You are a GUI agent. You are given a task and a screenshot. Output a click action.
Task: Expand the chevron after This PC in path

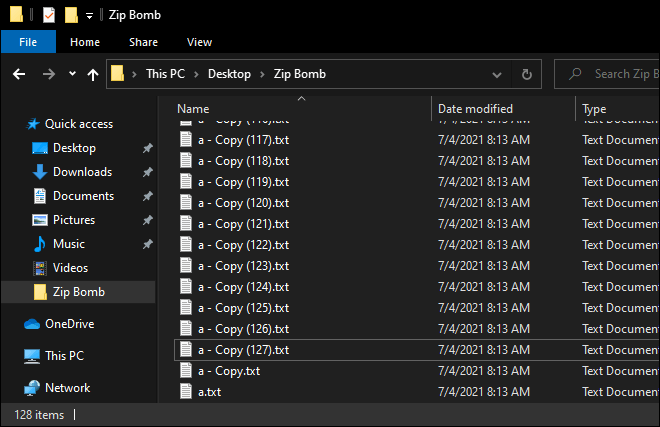pos(197,75)
